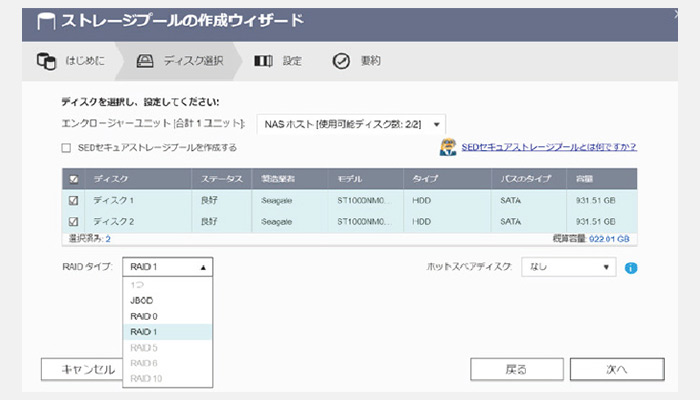
Task: Select RAID 0 from the RAID list
Action: pyautogui.click(x=143, y=316)
